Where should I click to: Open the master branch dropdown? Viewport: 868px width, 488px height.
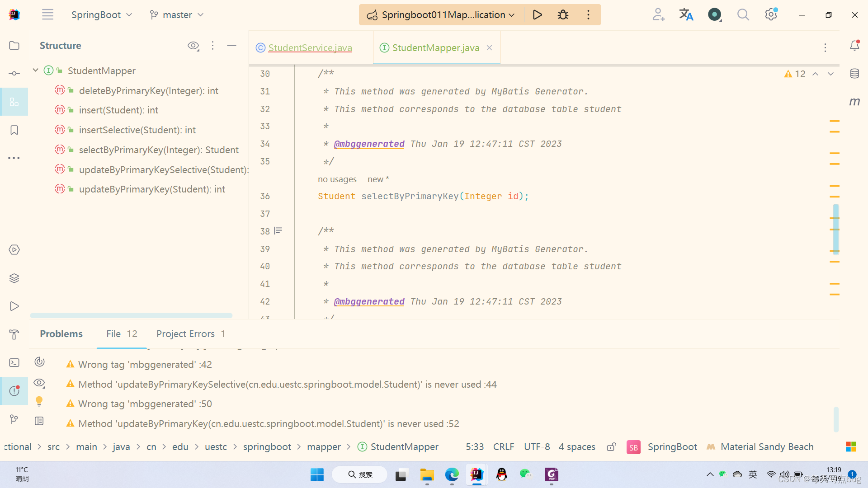click(177, 15)
